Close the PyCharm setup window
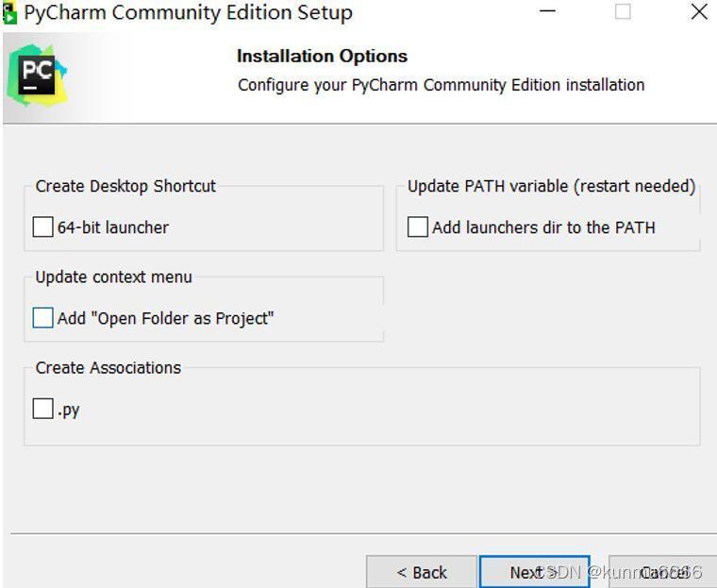The image size is (717, 588). coord(699,11)
